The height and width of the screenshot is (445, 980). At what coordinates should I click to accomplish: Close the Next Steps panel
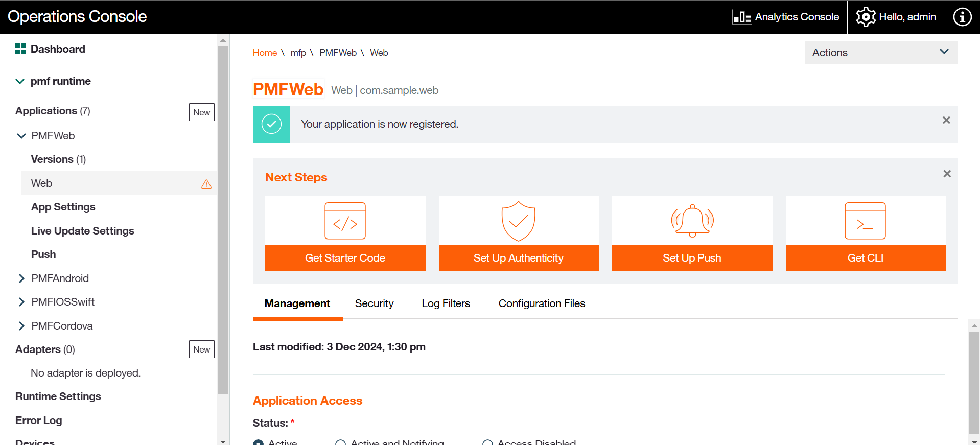[947, 174]
